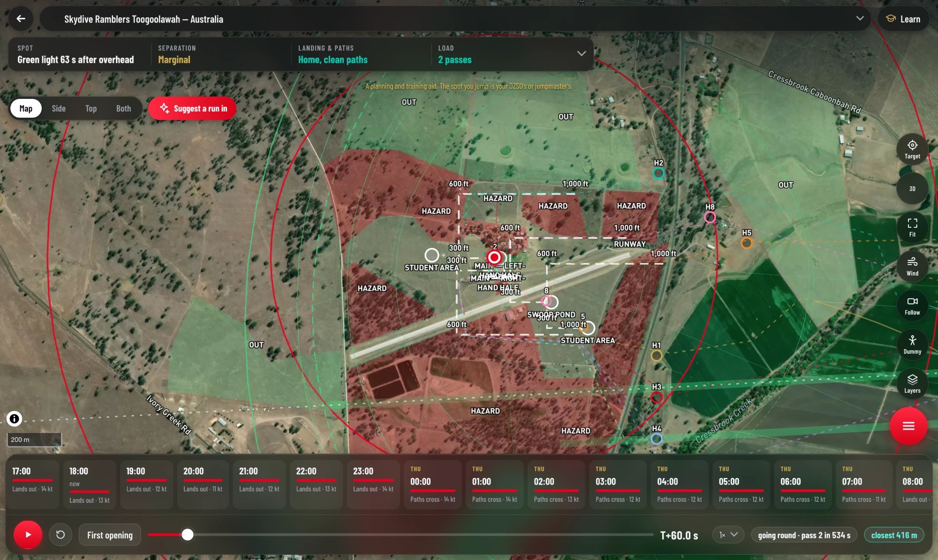This screenshot has width=938, height=560.
Task: Open the Learn section
Action: [903, 19]
